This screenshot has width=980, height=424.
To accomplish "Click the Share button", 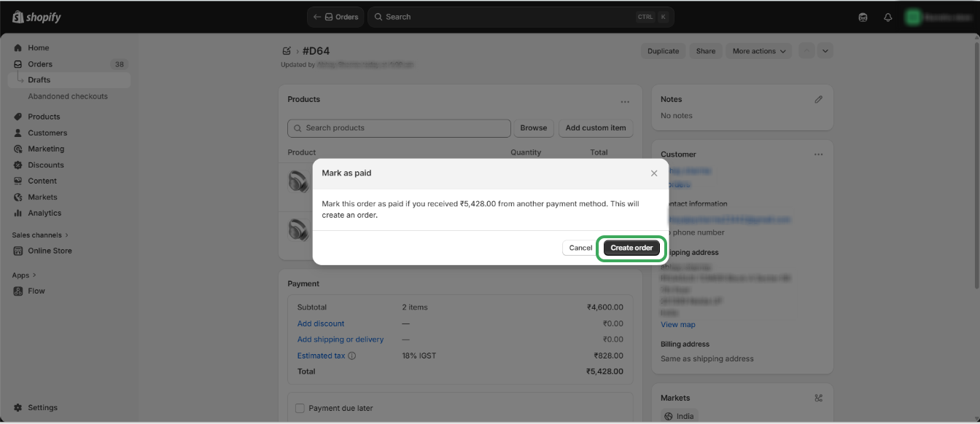I will tap(706, 51).
